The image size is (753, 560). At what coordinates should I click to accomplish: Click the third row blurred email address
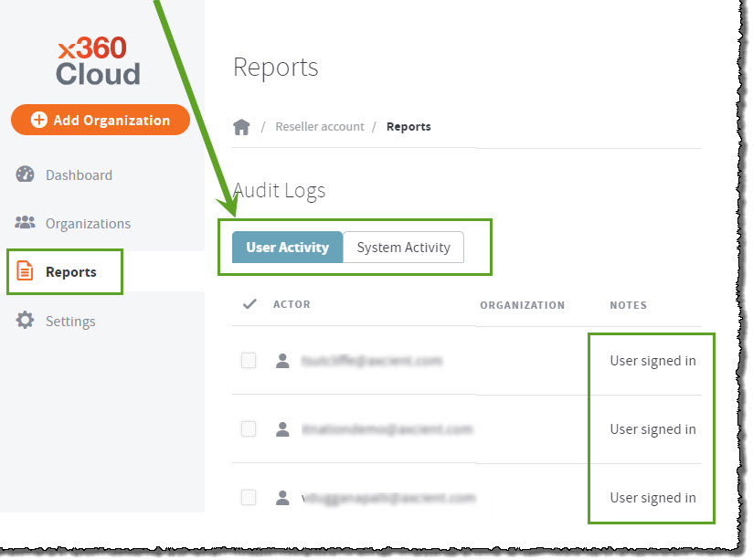click(x=388, y=498)
